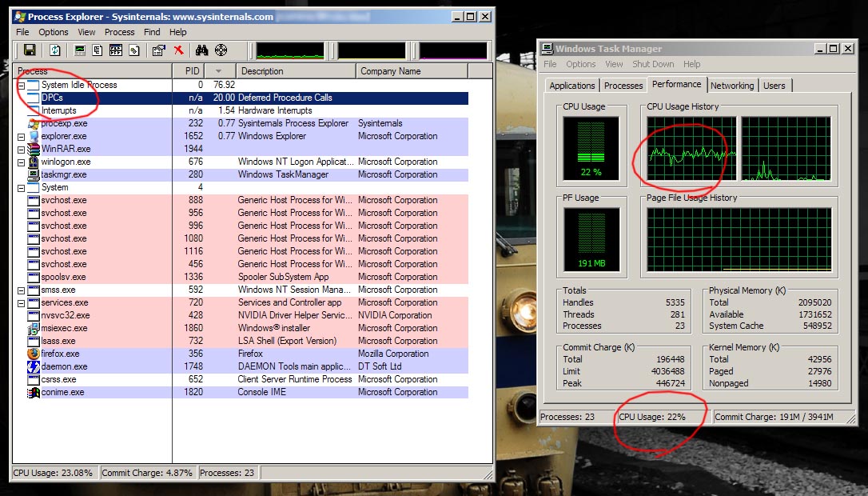This screenshot has width=868, height=496.
Task: Collapse the services.exe tree node
Action: tap(21, 303)
